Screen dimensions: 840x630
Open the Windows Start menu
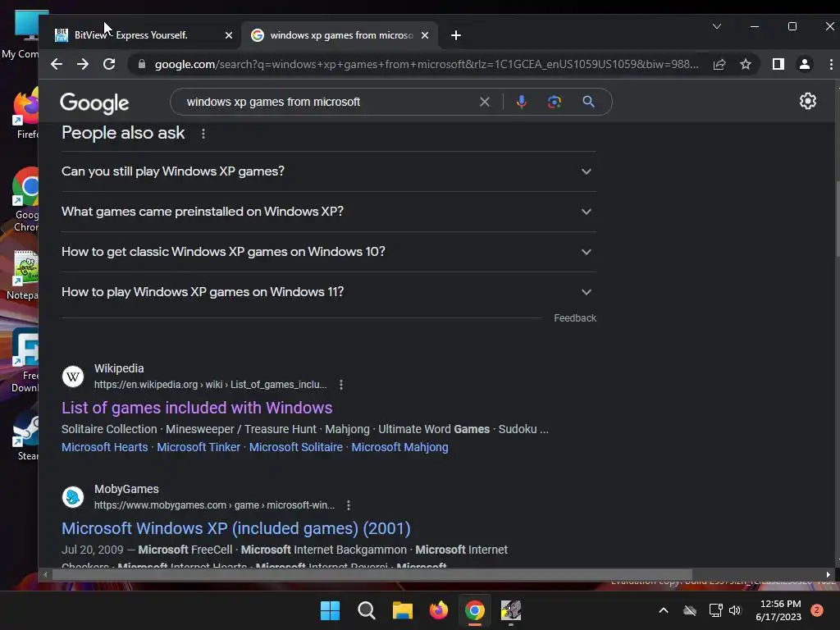click(330, 610)
